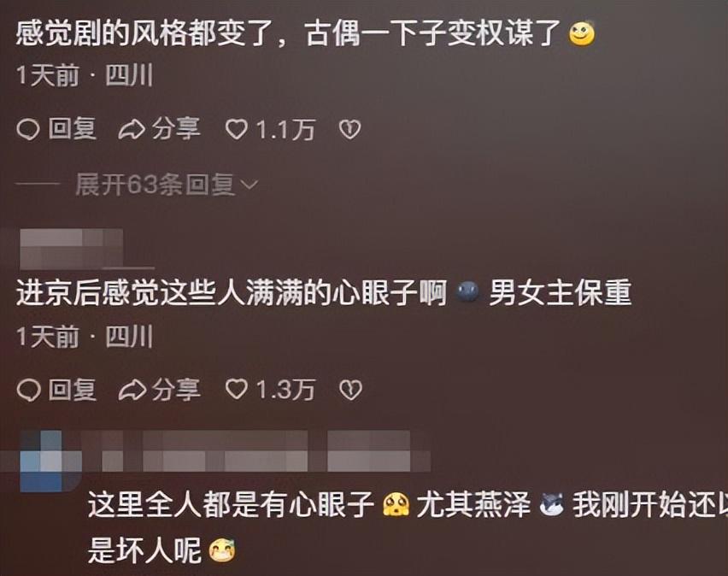Screen dimensions: 728x576
Task: Tap broken heart icon on second comment
Action: (x=350, y=391)
